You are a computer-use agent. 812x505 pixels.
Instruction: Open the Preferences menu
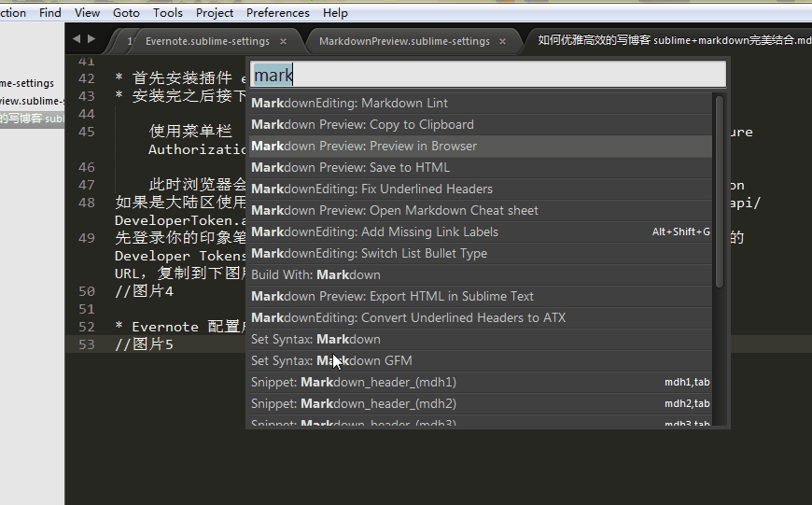(277, 12)
